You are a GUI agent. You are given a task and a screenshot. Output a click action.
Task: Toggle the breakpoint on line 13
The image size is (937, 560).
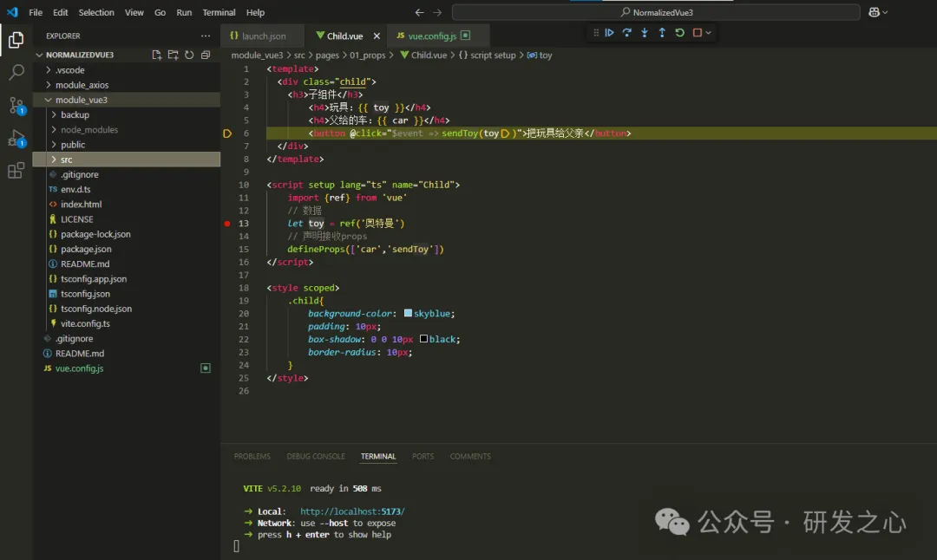tap(227, 224)
